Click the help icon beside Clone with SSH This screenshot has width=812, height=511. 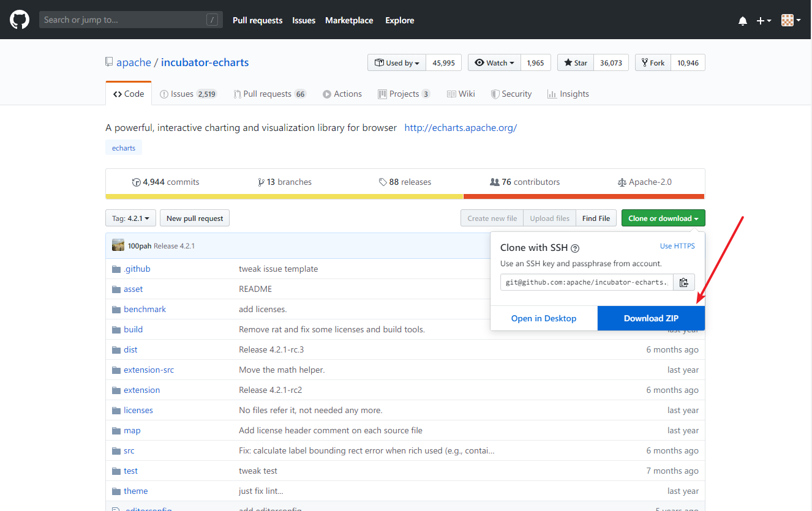pyautogui.click(x=575, y=248)
